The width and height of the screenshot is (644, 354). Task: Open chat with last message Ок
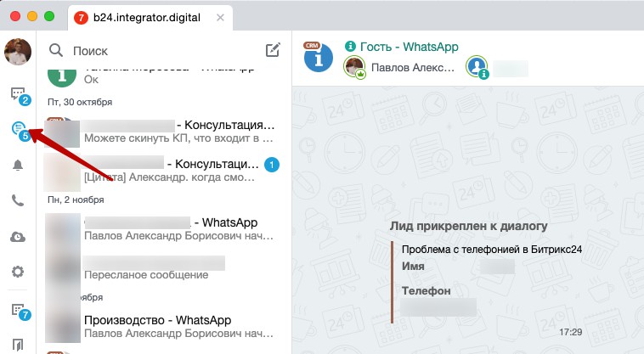coord(163,77)
